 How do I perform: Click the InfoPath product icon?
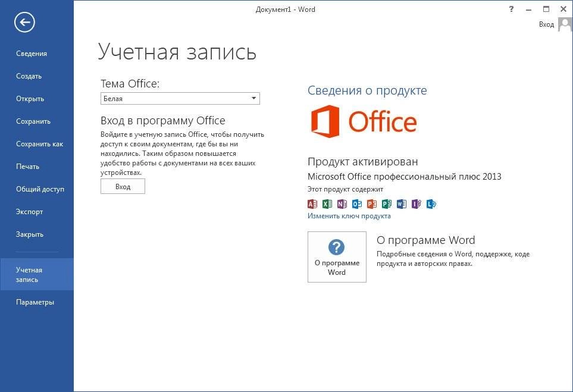tap(417, 204)
